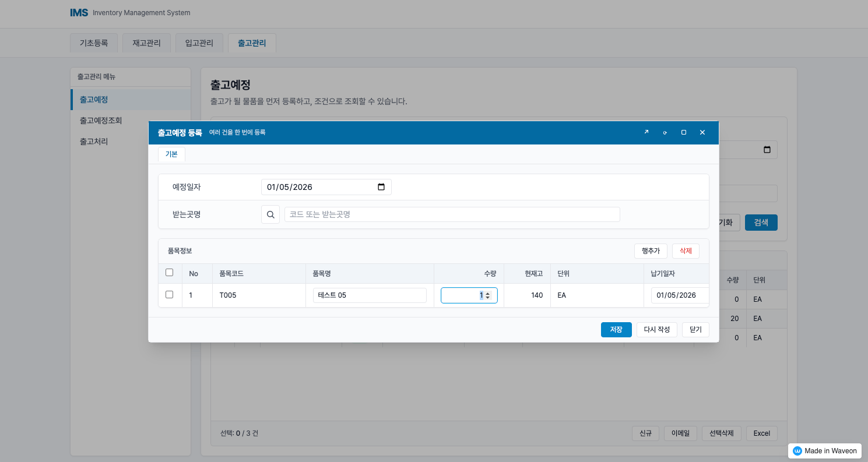Check the checkbox for item T005
Image resolution: width=868 pixels, height=462 pixels.
click(x=169, y=294)
